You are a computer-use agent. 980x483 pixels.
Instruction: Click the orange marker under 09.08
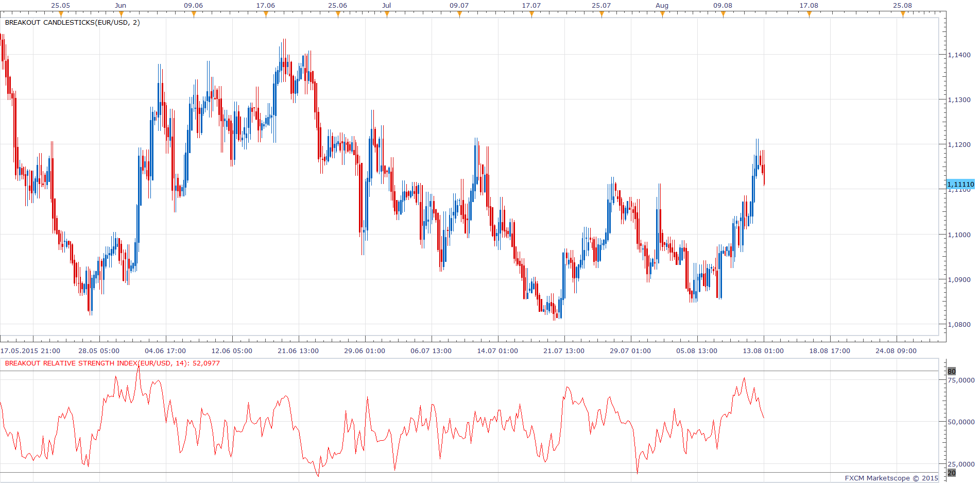click(723, 14)
